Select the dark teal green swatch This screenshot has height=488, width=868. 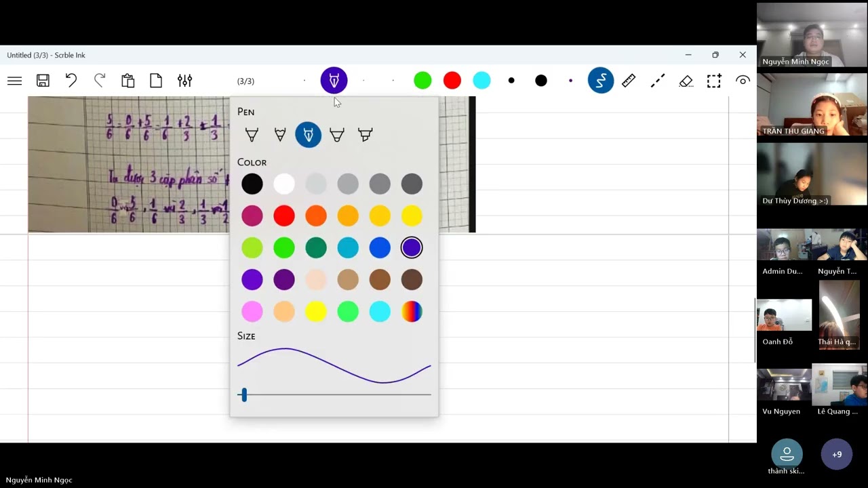(x=316, y=247)
